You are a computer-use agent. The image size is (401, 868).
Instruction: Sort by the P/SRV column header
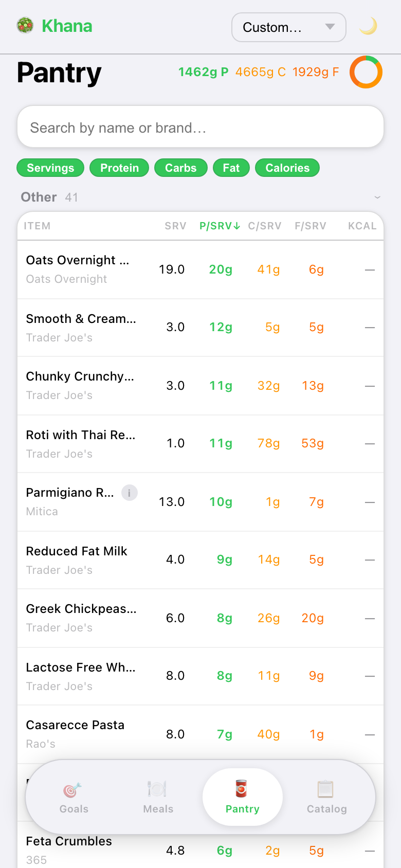pyautogui.click(x=220, y=226)
